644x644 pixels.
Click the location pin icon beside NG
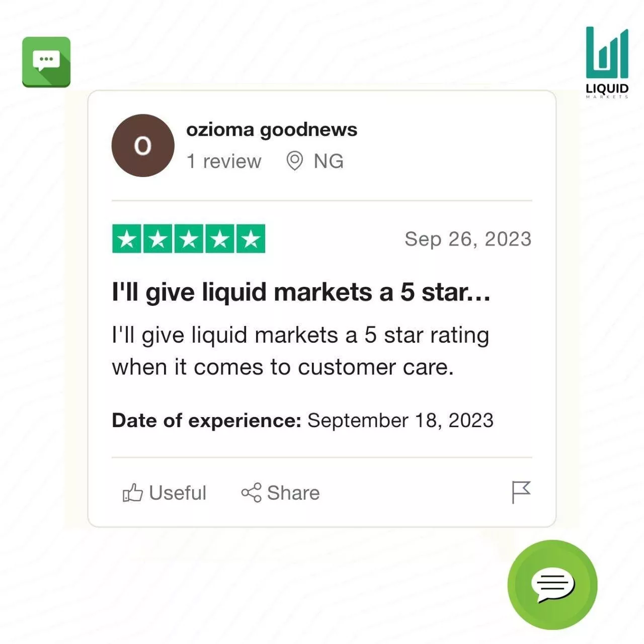pos(295,161)
